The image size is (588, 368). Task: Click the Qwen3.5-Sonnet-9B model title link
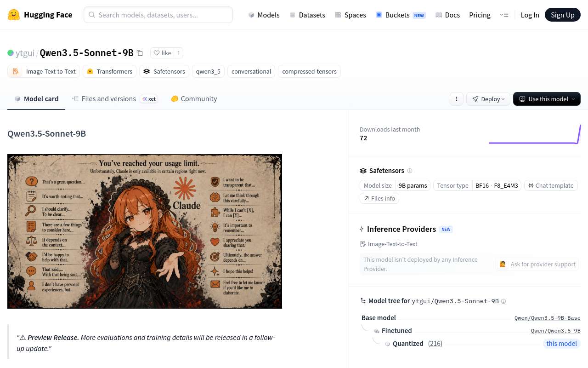86,53
